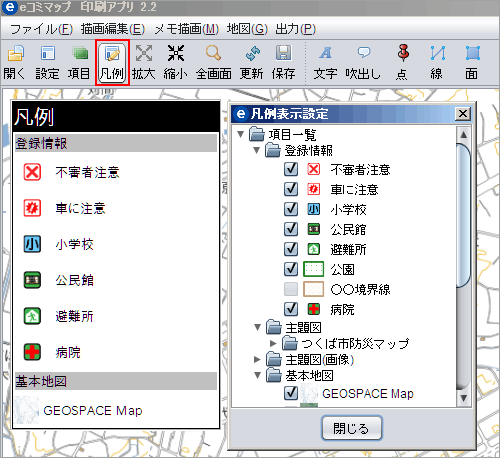Image resolution: width=500 pixels, height=458 pixels.
Task: Select the 凡例 legend toolbar icon
Action: [112, 53]
